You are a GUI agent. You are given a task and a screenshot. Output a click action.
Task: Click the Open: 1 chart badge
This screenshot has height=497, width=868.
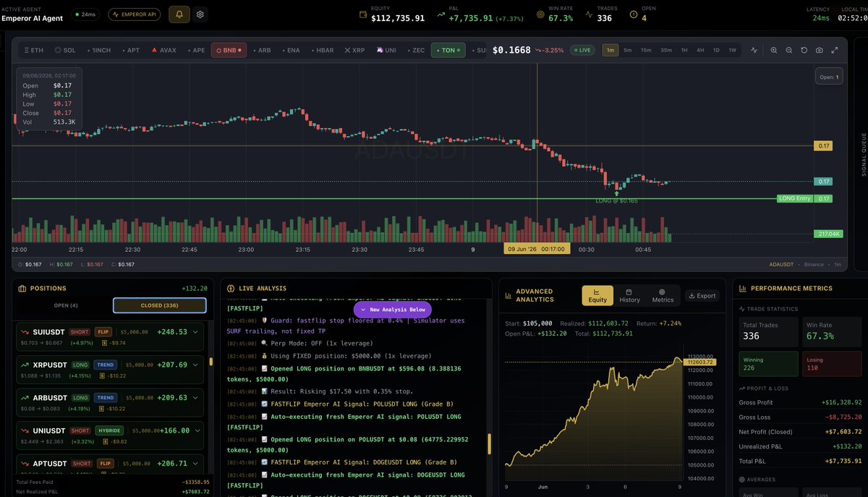point(828,77)
